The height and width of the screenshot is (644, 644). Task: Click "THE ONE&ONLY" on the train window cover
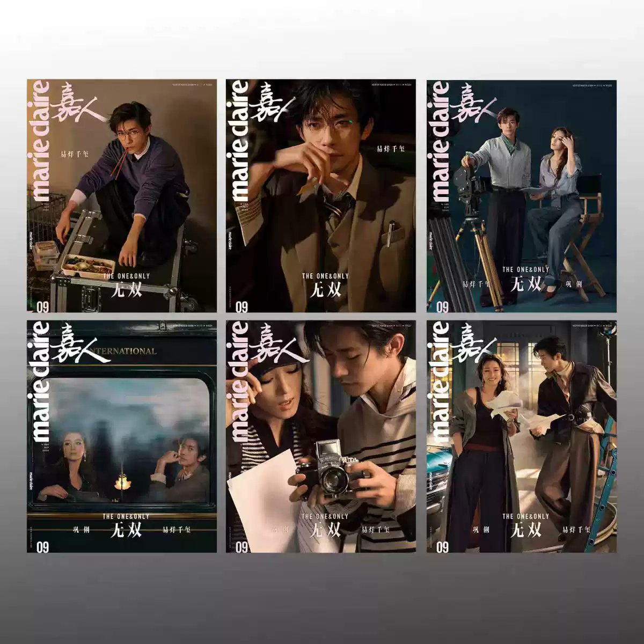tap(126, 516)
